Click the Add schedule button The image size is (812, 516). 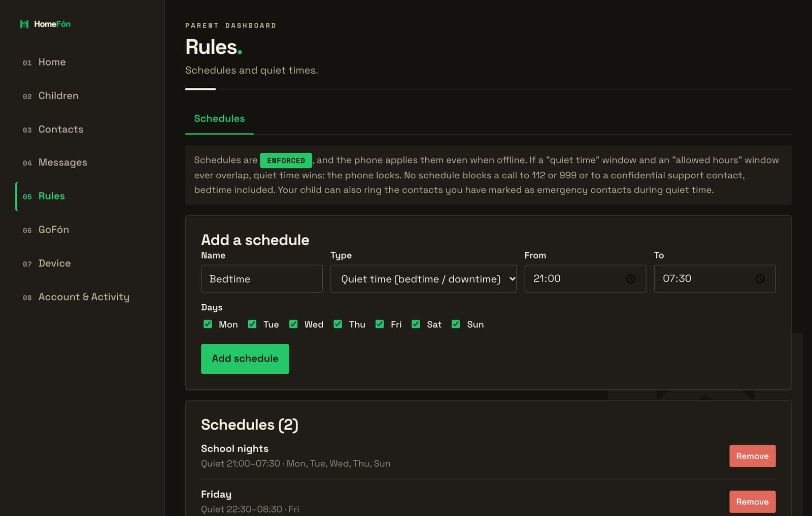coord(245,359)
